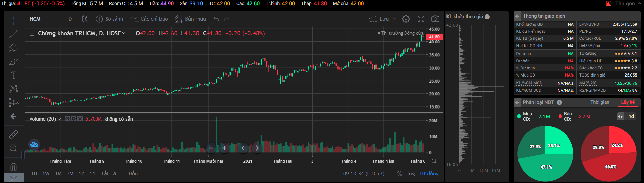The width and height of the screenshot is (644, 183).
Task: Open chart settings gear in top toolbar
Action: [406, 19]
